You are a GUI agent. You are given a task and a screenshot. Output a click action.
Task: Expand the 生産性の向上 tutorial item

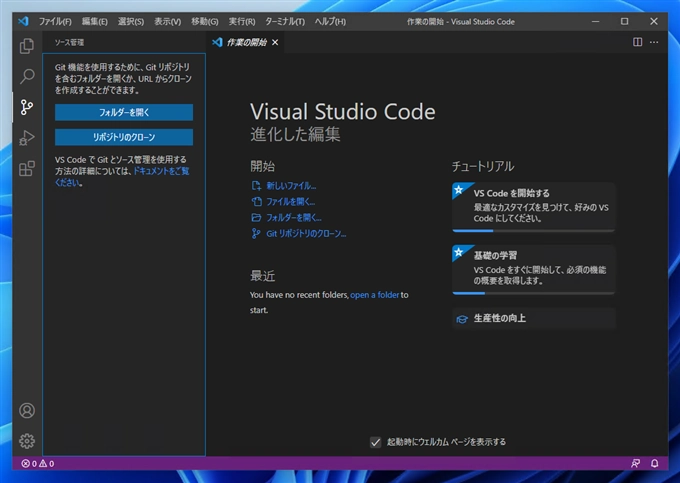pos(533,319)
